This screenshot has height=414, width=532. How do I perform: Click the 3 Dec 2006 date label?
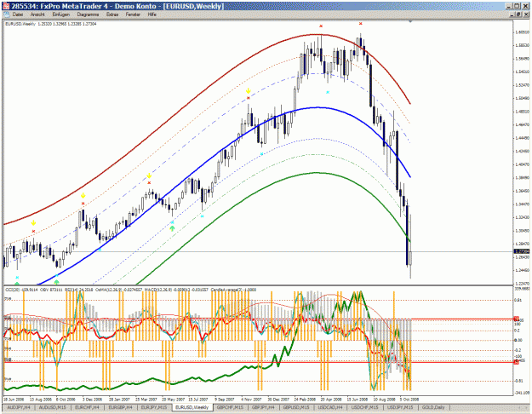[92, 400]
